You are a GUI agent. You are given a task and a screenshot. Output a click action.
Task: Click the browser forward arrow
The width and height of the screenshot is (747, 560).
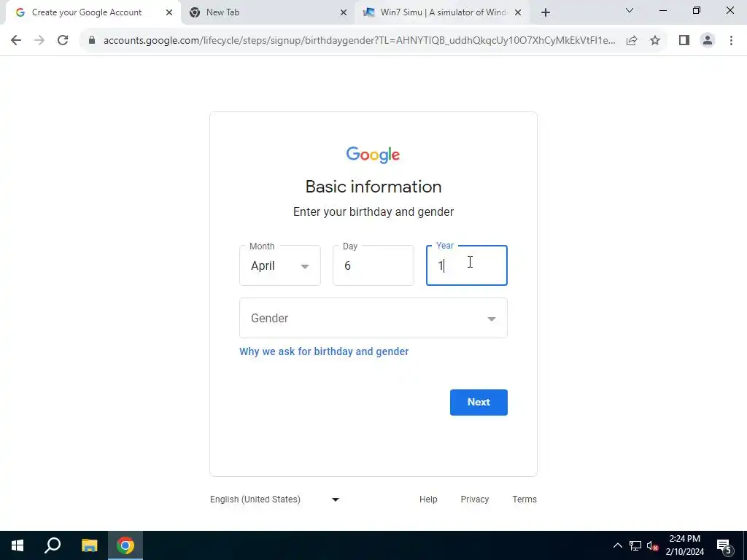39,41
